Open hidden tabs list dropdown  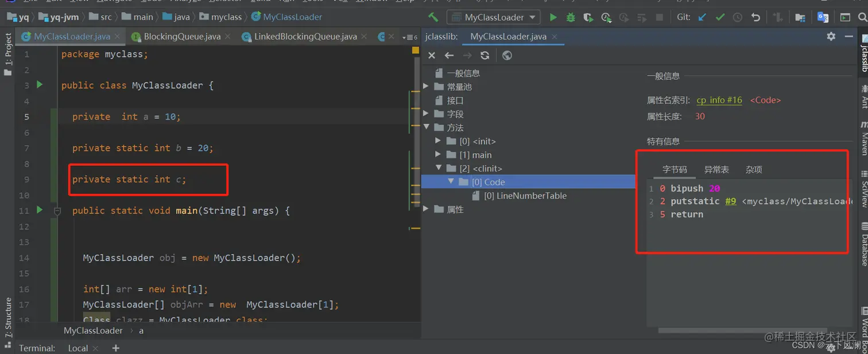coord(410,37)
